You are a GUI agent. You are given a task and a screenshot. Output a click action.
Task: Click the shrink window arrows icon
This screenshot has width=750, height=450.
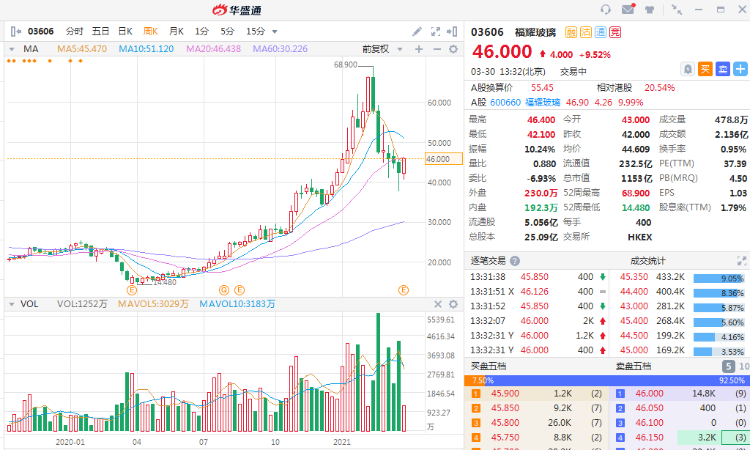point(676,10)
